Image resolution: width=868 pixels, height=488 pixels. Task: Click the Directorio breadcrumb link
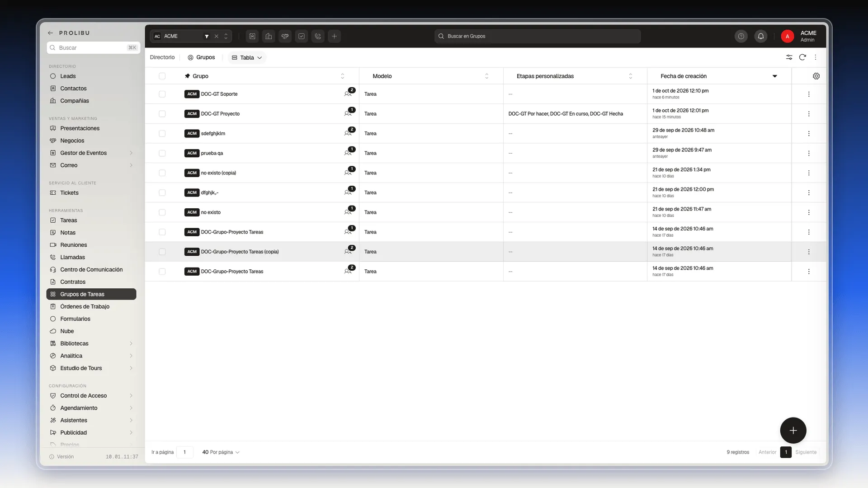162,57
